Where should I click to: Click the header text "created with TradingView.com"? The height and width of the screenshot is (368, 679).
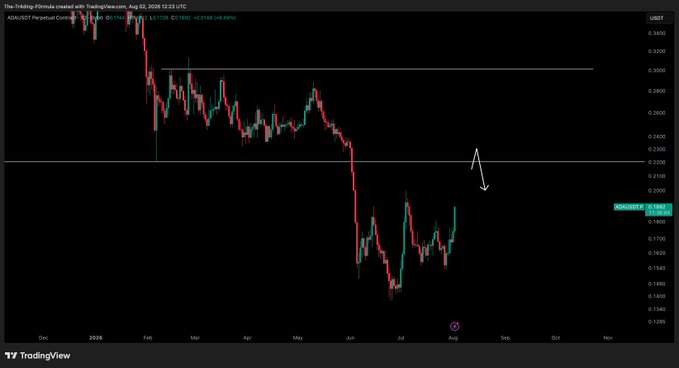tap(92, 6)
